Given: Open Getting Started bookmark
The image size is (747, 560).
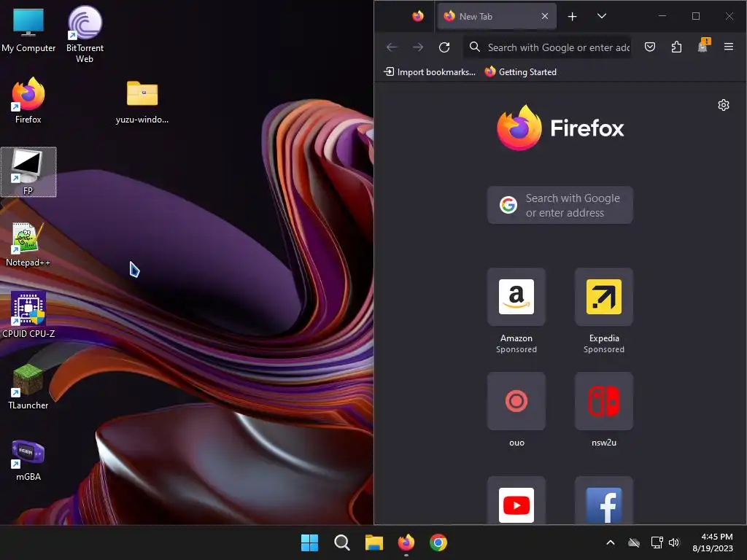Looking at the screenshot, I should pyautogui.click(x=521, y=72).
